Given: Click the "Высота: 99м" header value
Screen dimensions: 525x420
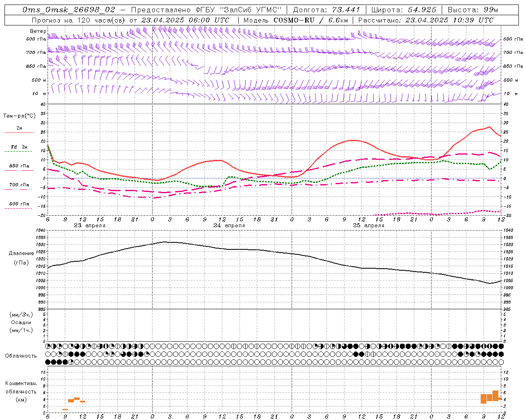Looking at the screenshot, I should 472,10.
